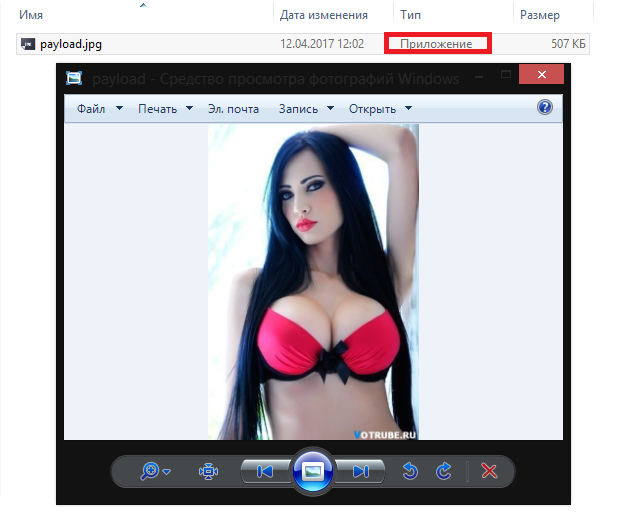Maximize the photo viewer window
Image resolution: width=617 pixels, height=512 pixels.
[508, 76]
